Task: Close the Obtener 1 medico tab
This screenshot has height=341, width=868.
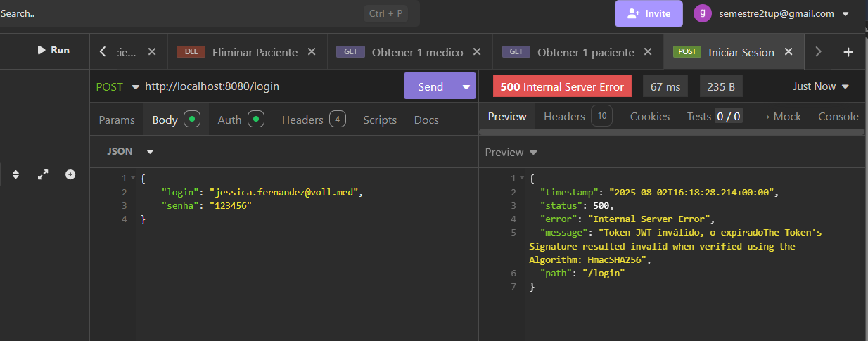Action: (478, 52)
